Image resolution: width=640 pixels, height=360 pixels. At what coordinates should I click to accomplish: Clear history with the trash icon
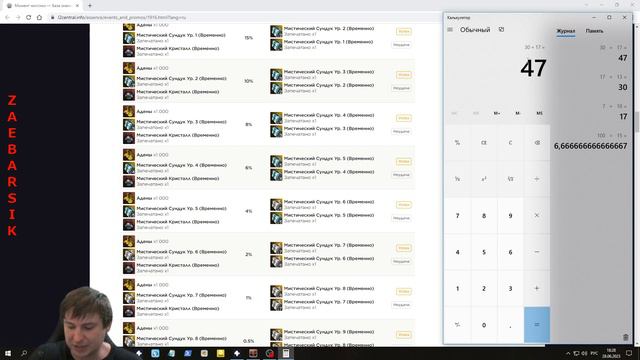pyautogui.click(x=626, y=337)
